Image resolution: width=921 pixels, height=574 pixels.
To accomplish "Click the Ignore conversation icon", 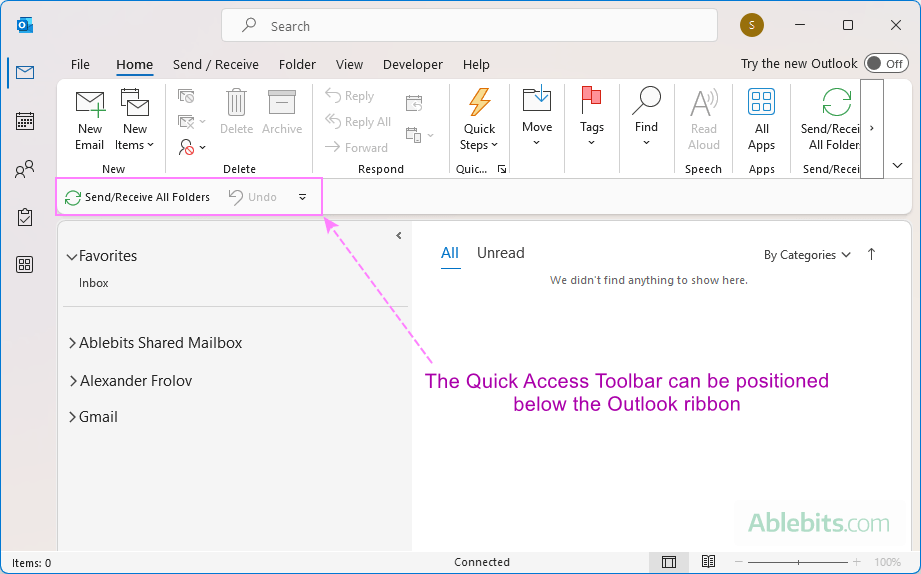I will click(186, 96).
